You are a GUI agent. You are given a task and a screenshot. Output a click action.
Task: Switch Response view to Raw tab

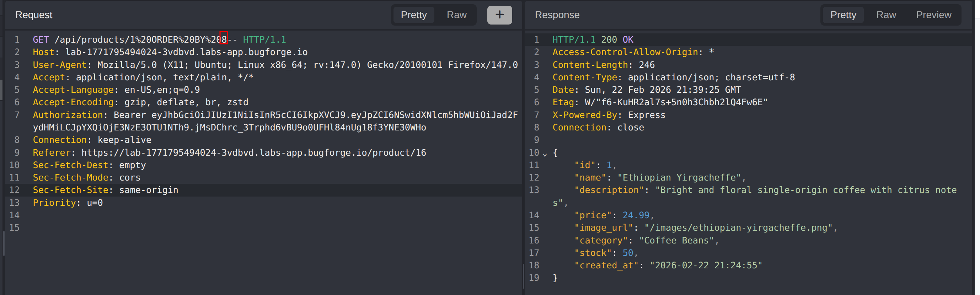[x=886, y=15]
